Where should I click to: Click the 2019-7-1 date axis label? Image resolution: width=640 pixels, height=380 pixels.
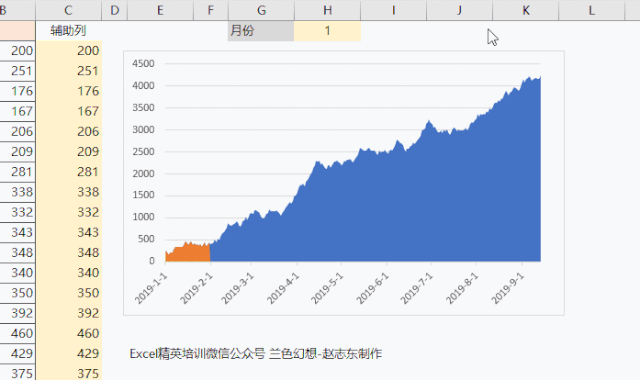(416, 289)
